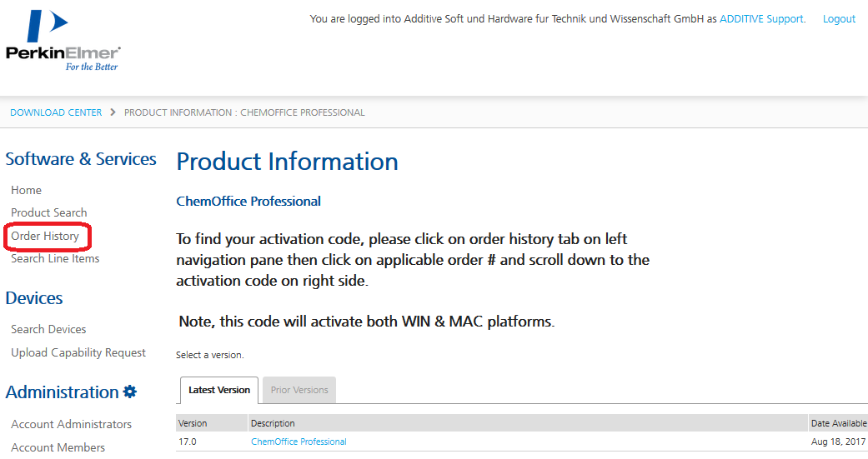This screenshot has width=868, height=459.
Task: Click the Administration gear icon
Action: [130, 392]
